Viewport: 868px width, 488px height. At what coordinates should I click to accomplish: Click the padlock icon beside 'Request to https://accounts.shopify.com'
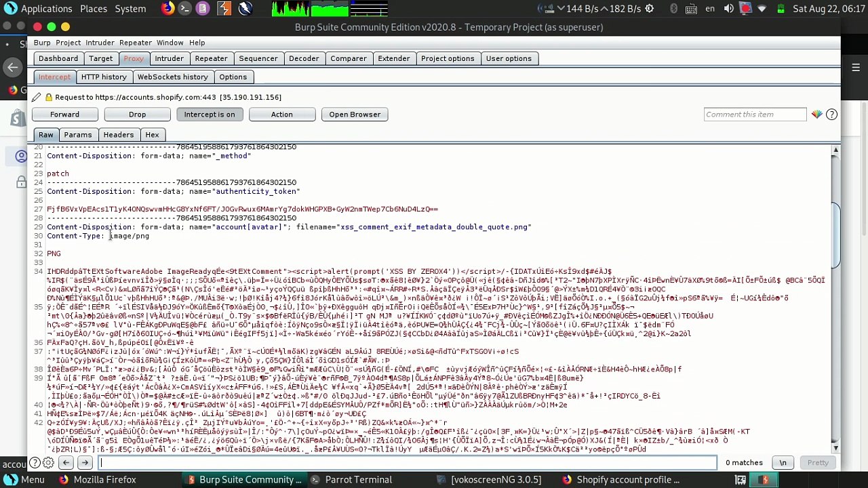tap(49, 97)
